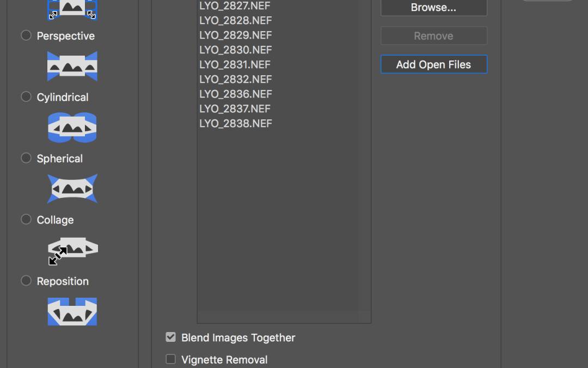Enable the Reposition layout option

[x=26, y=281]
